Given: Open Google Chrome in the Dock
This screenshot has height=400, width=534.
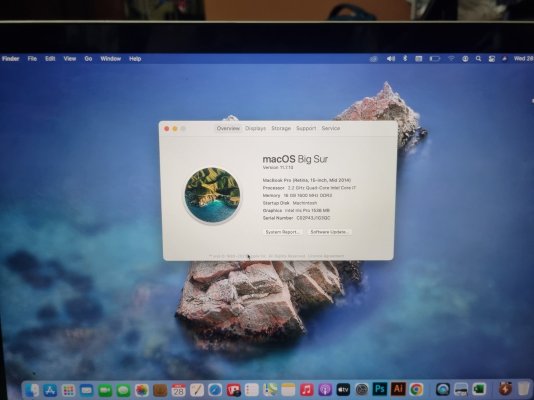Looking at the screenshot, I should click(x=417, y=389).
